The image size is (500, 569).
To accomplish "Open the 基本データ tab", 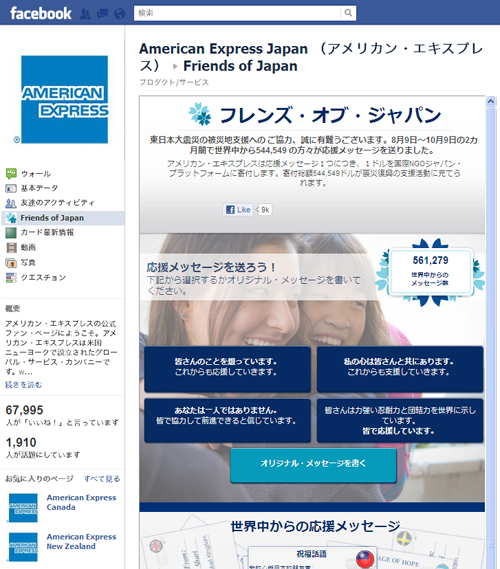I will coord(39,188).
